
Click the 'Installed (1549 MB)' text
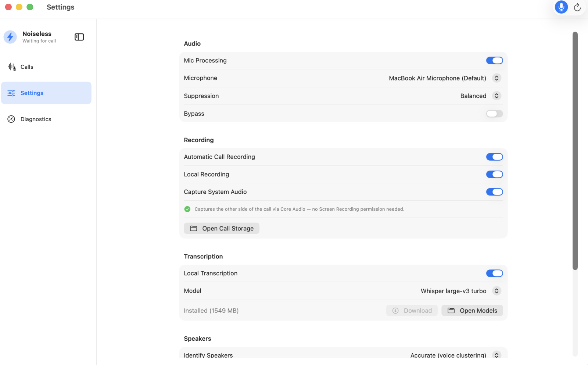(211, 311)
